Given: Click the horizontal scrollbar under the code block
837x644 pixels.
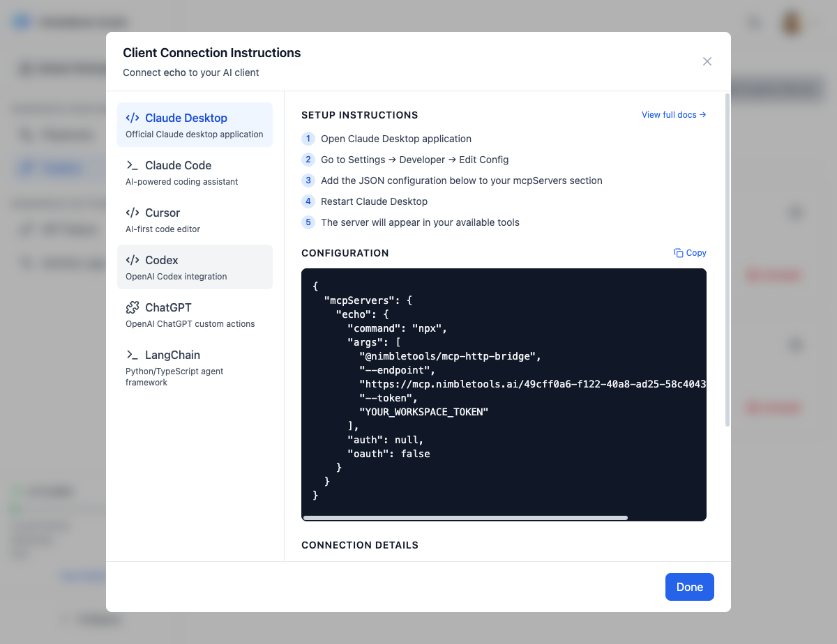Looking at the screenshot, I should 465,518.
